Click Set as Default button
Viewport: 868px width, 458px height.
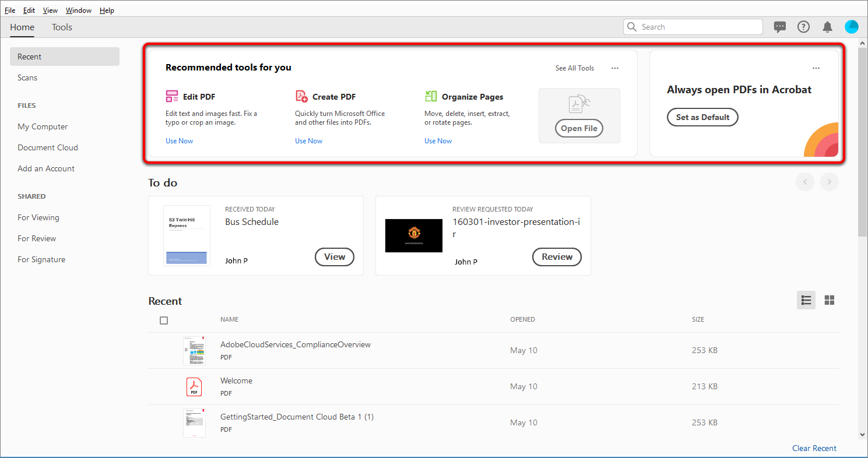702,117
